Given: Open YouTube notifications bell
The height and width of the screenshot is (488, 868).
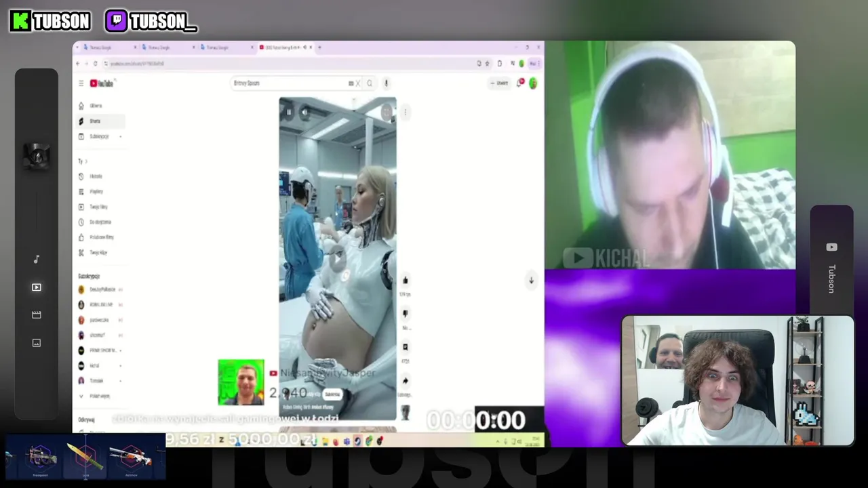Looking at the screenshot, I should point(520,83).
